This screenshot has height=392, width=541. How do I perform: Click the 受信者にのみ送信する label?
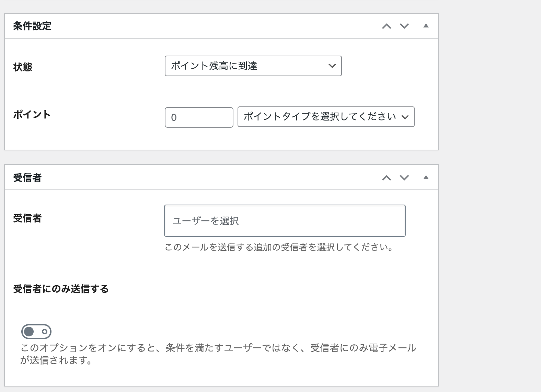(61, 289)
